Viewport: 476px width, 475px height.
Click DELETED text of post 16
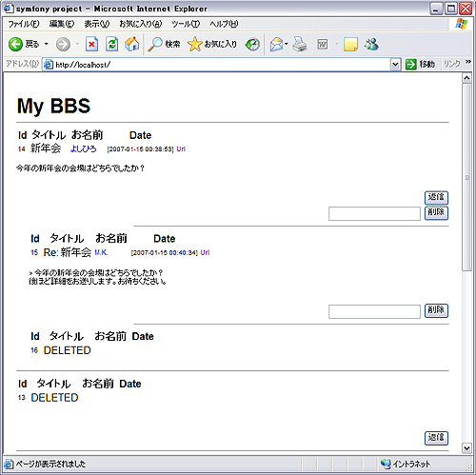pyautogui.click(x=68, y=350)
